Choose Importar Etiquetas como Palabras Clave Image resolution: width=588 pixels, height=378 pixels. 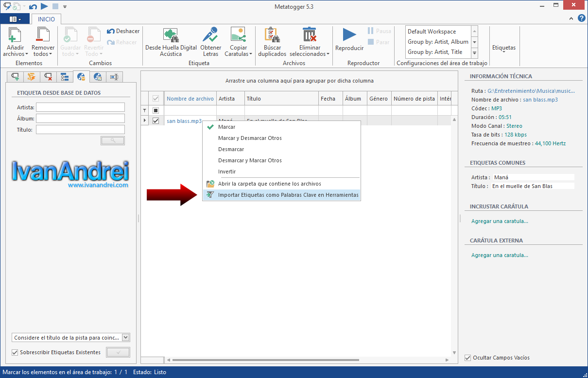pos(281,195)
